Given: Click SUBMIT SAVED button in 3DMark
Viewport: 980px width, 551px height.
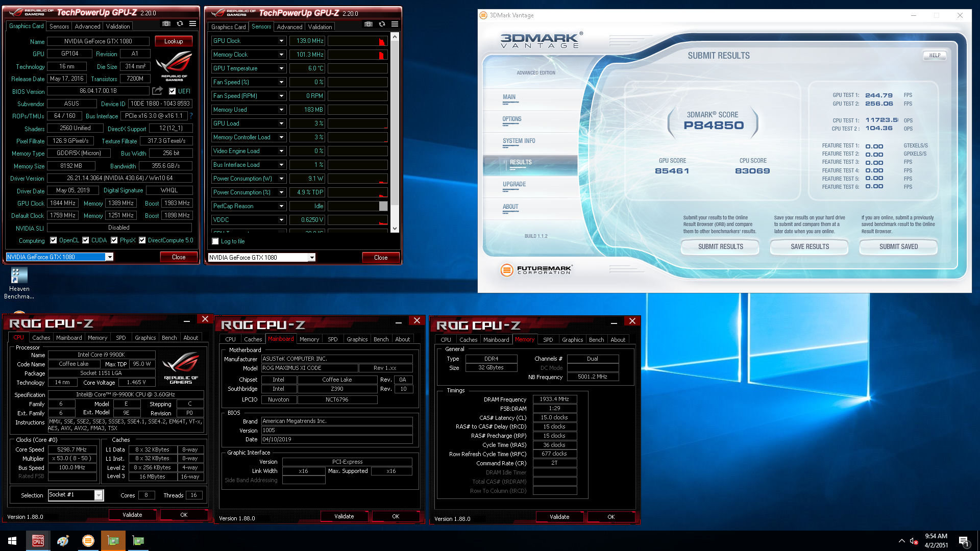Looking at the screenshot, I should point(898,247).
